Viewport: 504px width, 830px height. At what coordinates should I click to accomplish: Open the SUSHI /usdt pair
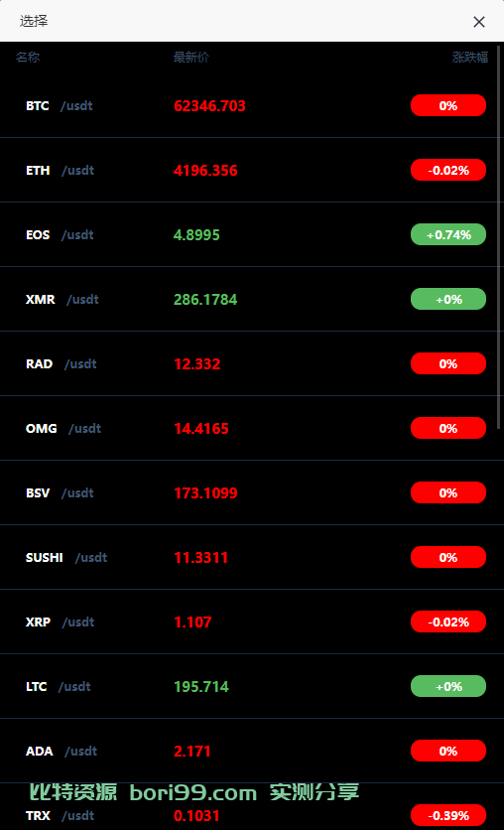point(252,558)
